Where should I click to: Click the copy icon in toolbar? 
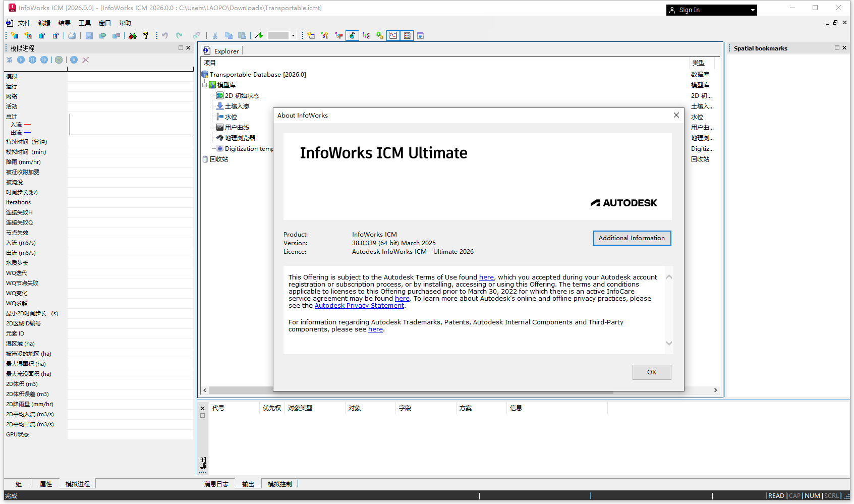229,35
